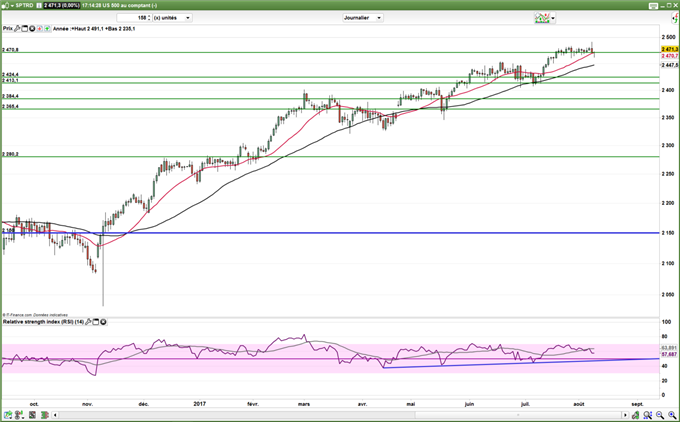The height and width of the screenshot is (422, 680).
Task: Click the 2017 label on the time axis
Action: coord(199,404)
